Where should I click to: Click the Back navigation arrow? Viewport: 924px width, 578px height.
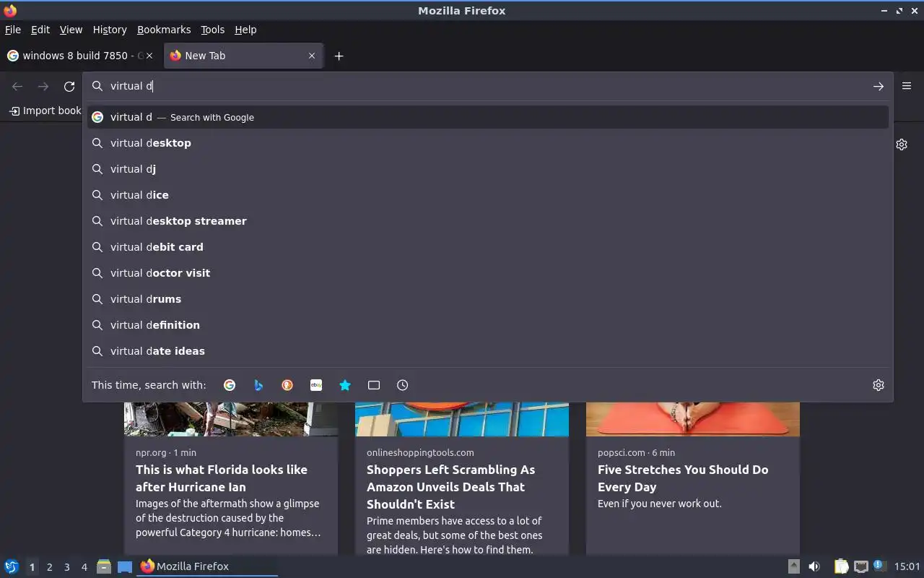17,87
